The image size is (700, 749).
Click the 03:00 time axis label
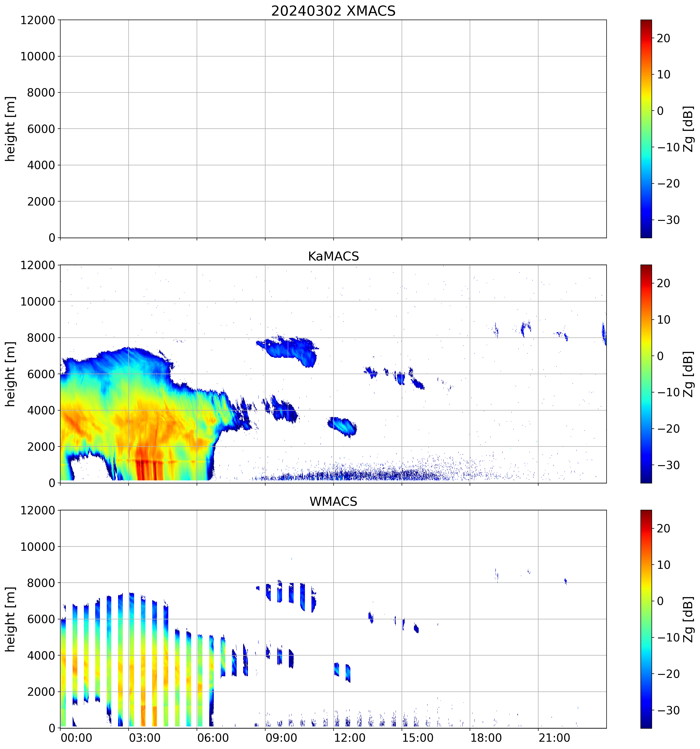point(145,738)
